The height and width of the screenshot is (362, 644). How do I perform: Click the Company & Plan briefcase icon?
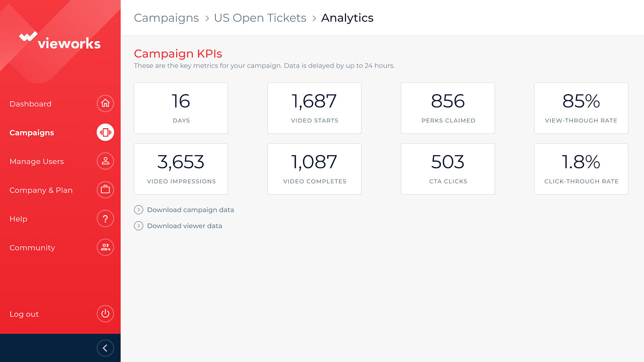pyautogui.click(x=105, y=190)
